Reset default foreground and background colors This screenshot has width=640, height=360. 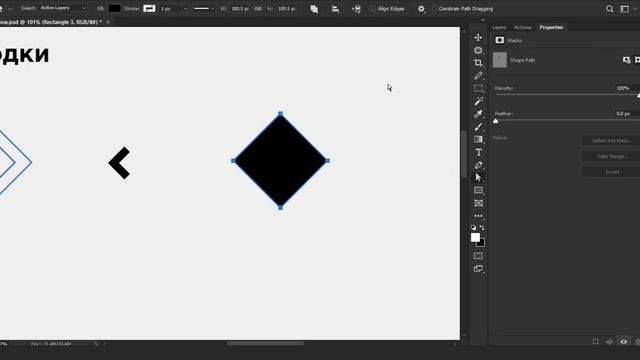(x=473, y=228)
